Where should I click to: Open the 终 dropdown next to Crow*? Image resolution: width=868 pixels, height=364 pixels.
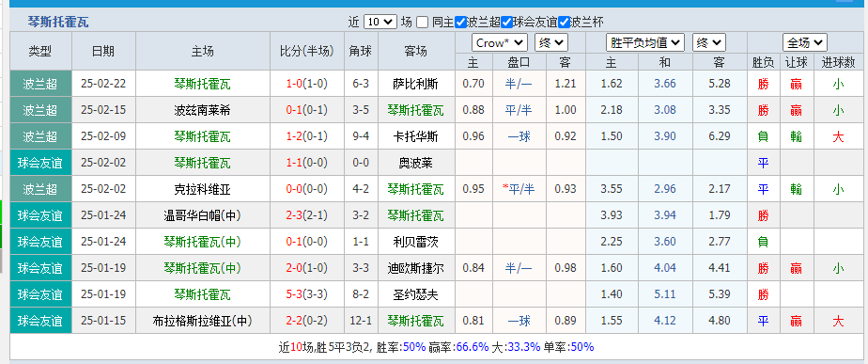tap(551, 42)
